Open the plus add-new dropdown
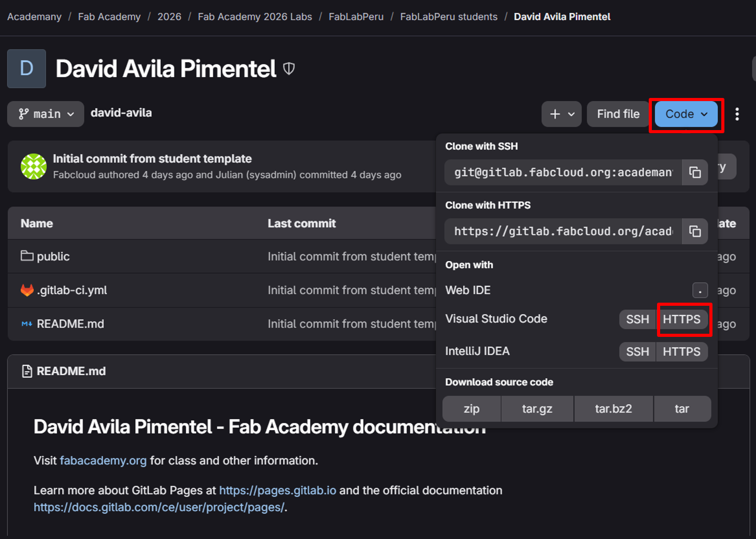This screenshot has width=756, height=539. 561,114
